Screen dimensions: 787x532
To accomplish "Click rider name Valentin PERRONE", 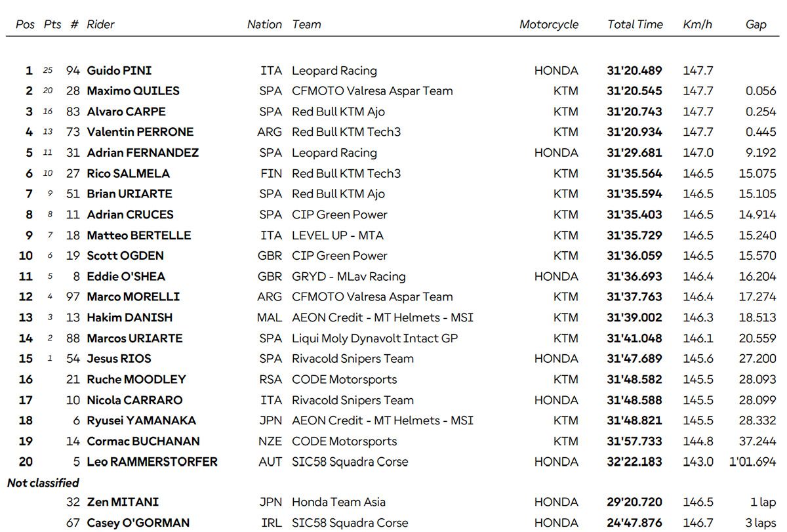I will click(140, 132).
